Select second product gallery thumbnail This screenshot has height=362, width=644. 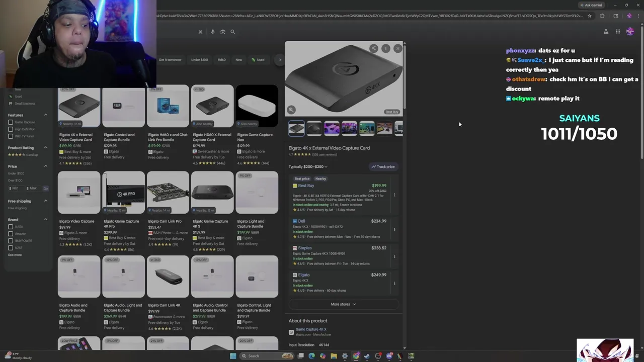point(314,128)
